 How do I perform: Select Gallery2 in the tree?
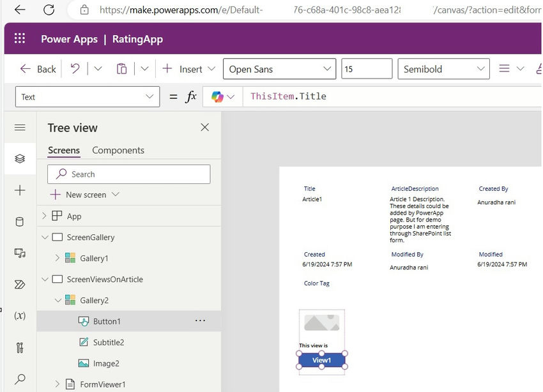pyautogui.click(x=94, y=300)
